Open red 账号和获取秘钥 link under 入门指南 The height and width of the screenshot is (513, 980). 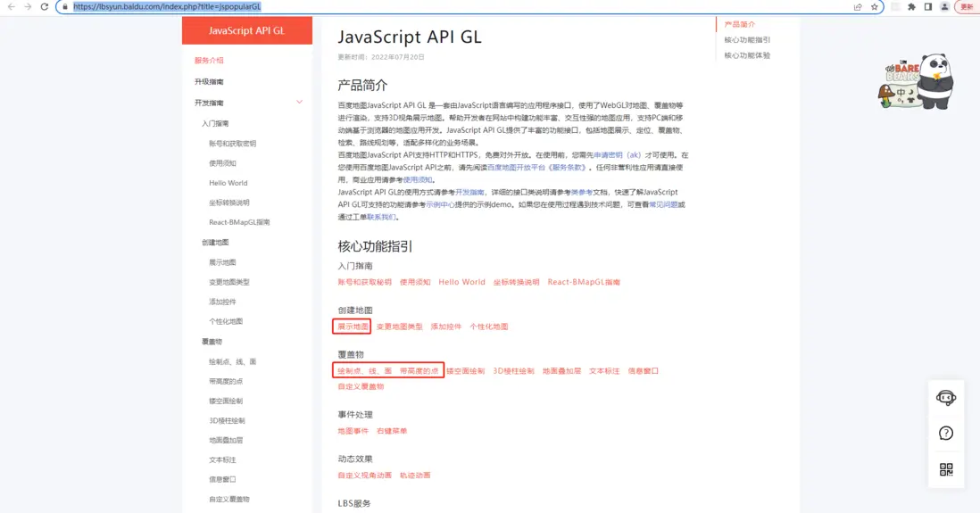tap(365, 283)
